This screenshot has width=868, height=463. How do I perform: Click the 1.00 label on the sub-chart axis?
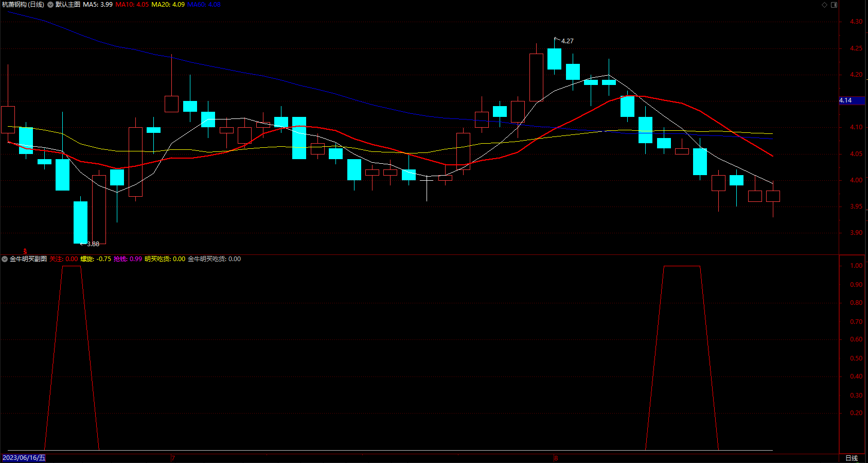coord(856,266)
